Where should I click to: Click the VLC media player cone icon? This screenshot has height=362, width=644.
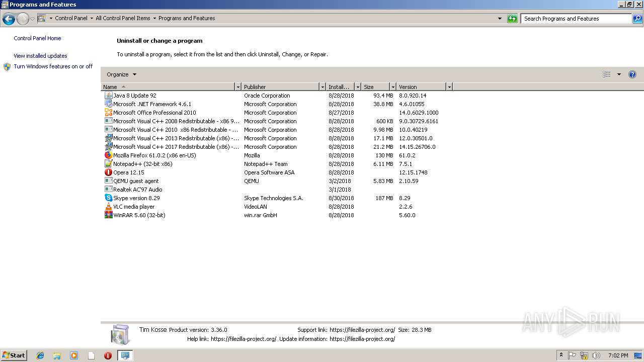pyautogui.click(x=108, y=207)
